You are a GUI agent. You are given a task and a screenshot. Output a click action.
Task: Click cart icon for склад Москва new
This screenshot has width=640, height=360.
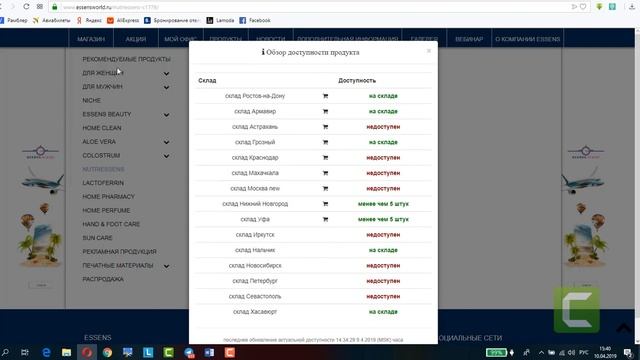click(x=325, y=189)
